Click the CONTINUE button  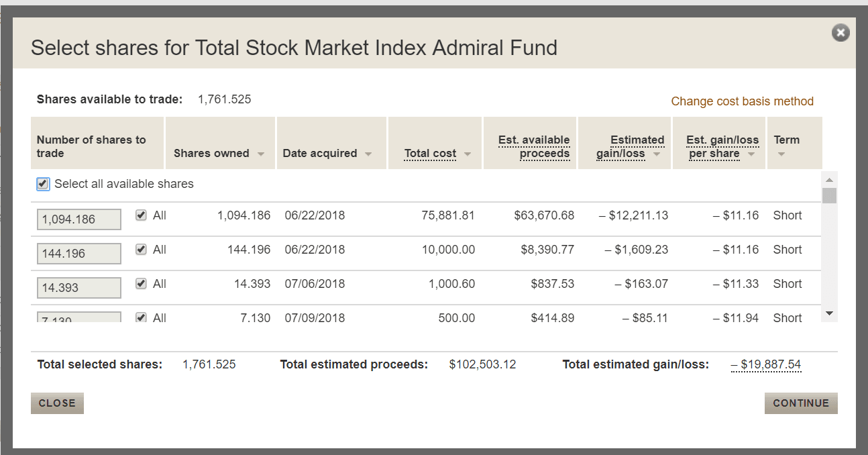click(x=801, y=403)
